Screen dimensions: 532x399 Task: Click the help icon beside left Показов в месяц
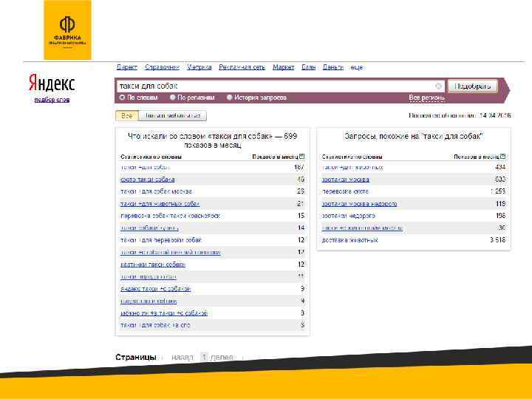click(301, 157)
